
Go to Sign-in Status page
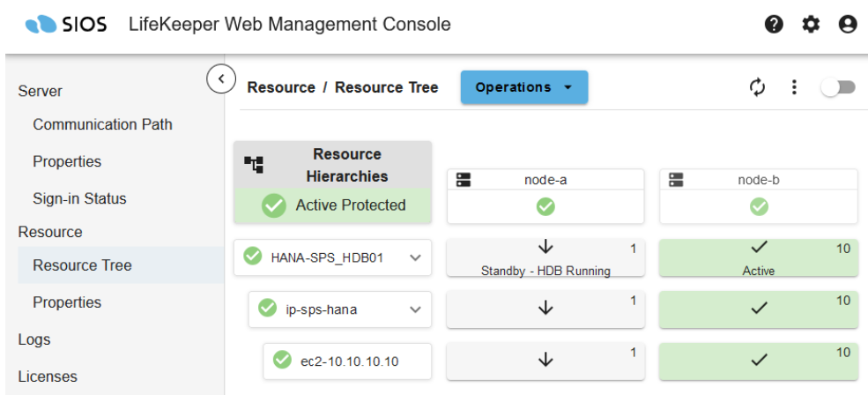[79, 198]
